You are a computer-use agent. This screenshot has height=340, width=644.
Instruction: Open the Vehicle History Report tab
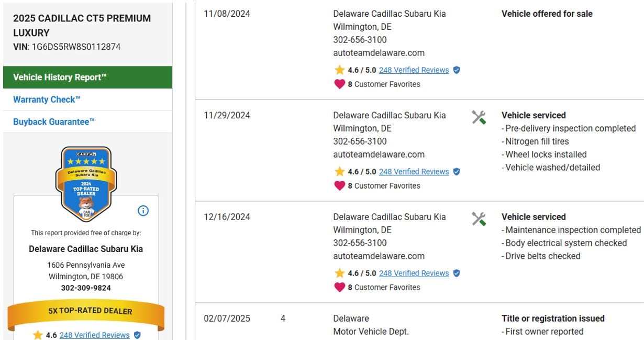click(x=60, y=77)
